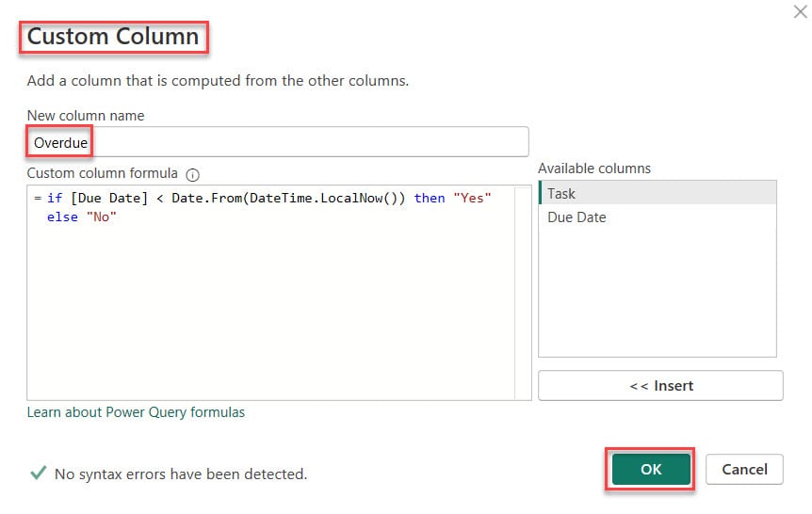Click the formula editor vertical scrollbar

pyautogui.click(x=523, y=293)
